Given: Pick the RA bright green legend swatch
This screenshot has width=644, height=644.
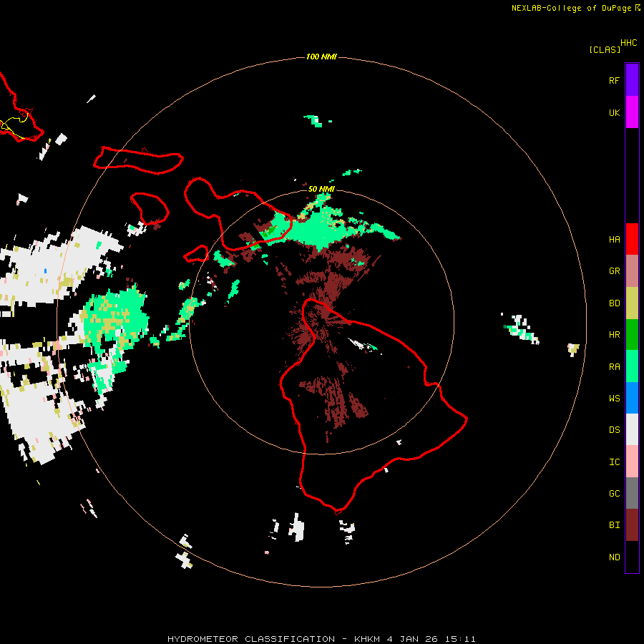Looking at the screenshot, I should (x=632, y=366).
